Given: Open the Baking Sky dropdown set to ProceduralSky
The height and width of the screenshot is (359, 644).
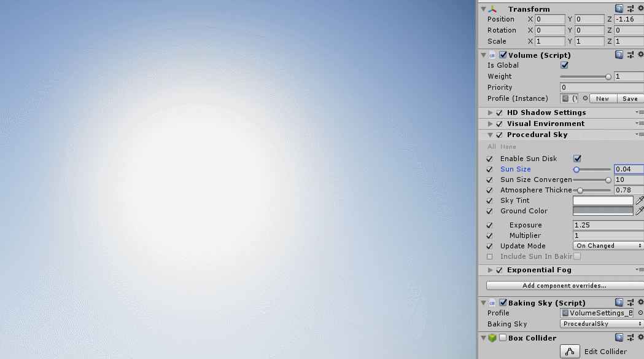Looking at the screenshot, I should click(600, 323).
